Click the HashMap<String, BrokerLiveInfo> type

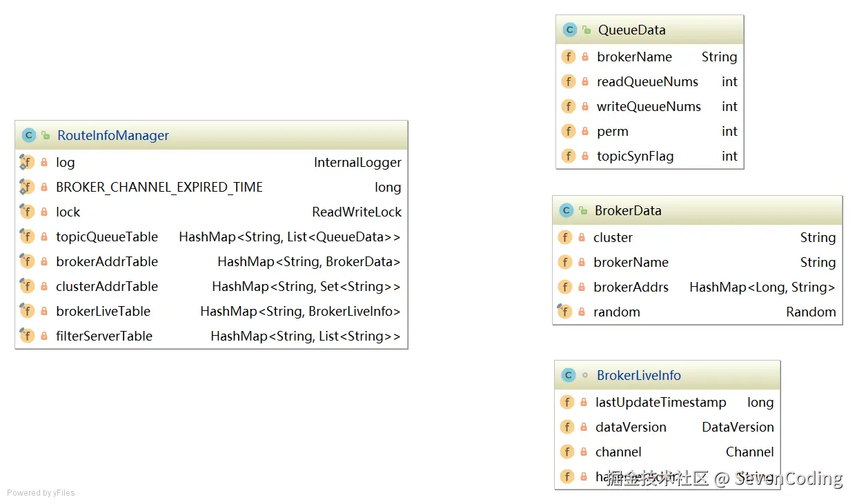(x=301, y=311)
